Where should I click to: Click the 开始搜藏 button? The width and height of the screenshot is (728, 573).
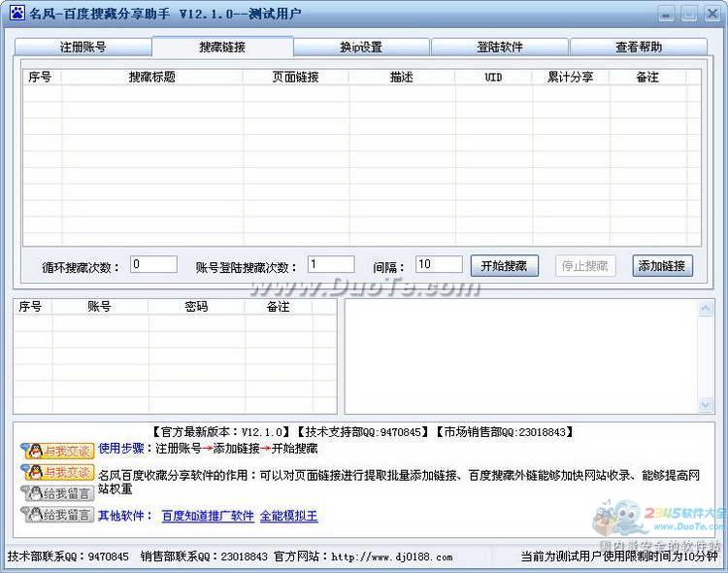point(504,266)
